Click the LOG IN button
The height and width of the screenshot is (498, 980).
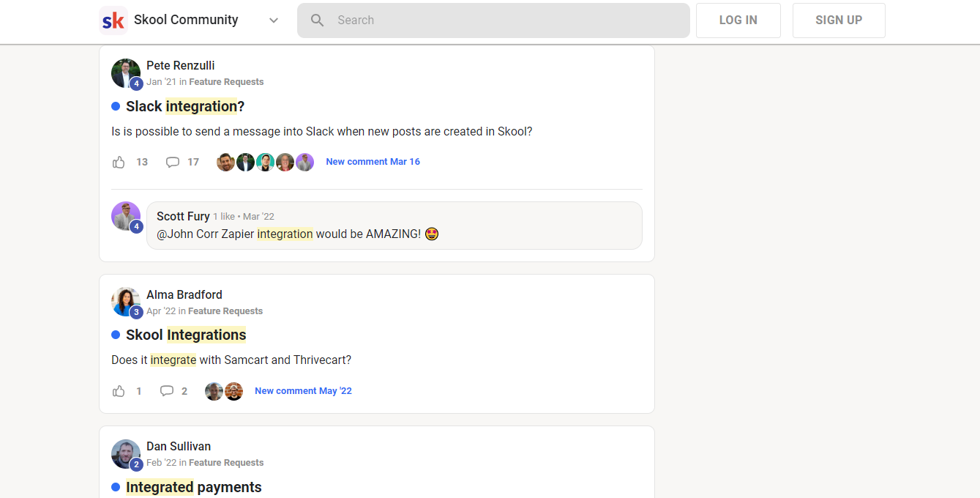[738, 21]
